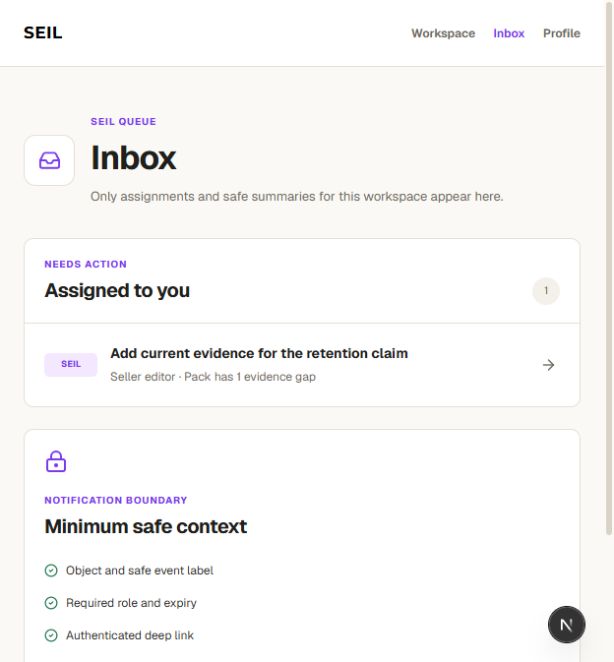The image size is (614, 662).
Task: Click the Authenticated deep link text
Action: (130, 635)
